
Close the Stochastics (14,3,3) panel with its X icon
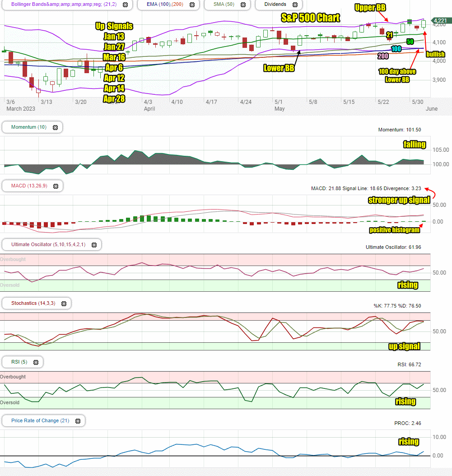pos(64,303)
